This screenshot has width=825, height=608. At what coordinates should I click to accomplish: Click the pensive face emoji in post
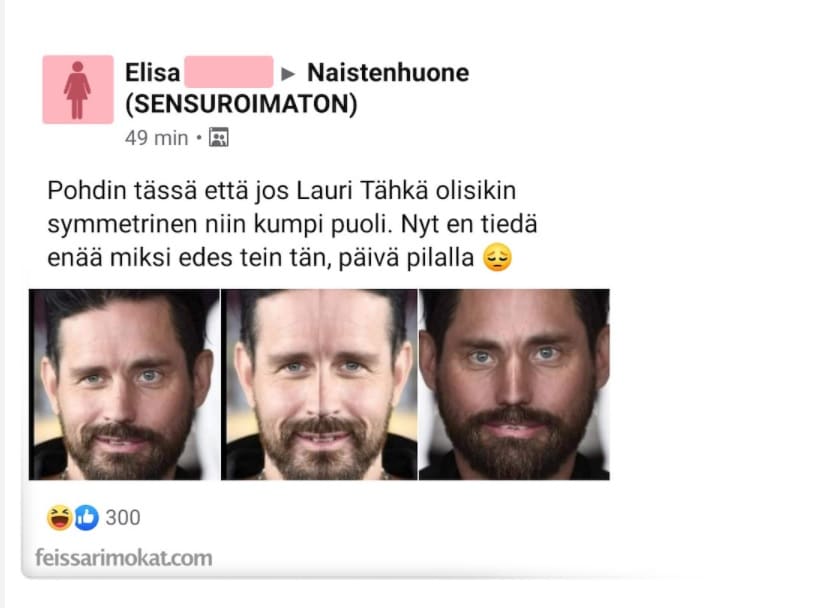coord(497,257)
